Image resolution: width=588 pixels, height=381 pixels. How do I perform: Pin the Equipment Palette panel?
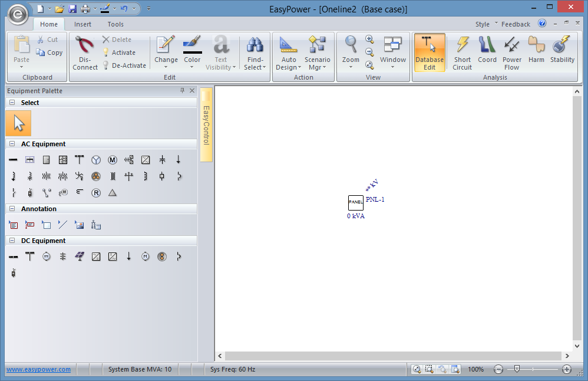click(x=182, y=91)
